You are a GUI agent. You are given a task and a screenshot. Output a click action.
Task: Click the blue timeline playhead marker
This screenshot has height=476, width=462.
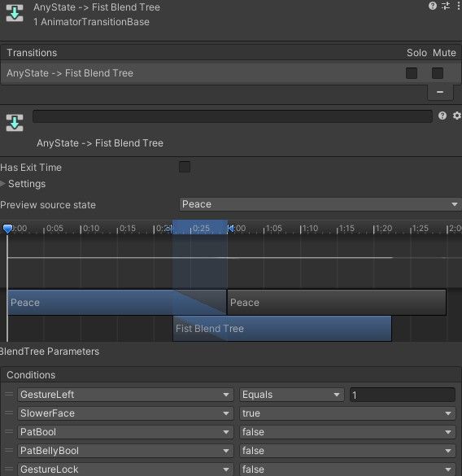click(x=7, y=229)
